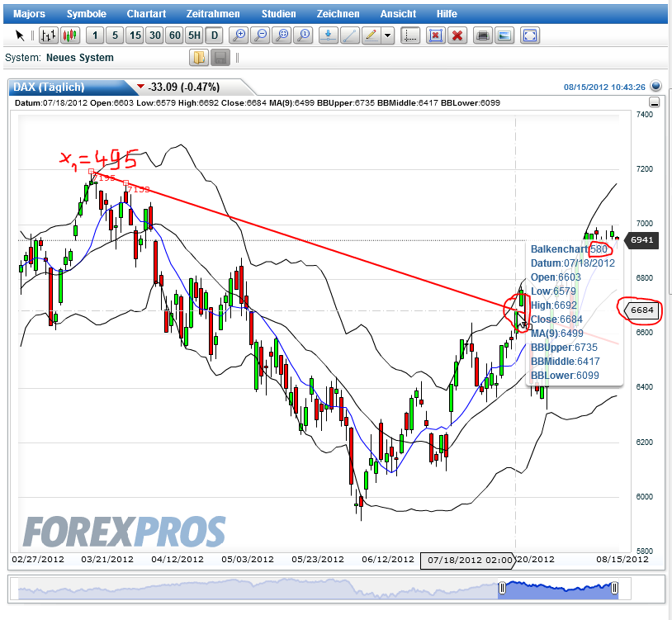Click the right handle of the range slider
This screenshot has width=672, height=620.
click(614, 588)
